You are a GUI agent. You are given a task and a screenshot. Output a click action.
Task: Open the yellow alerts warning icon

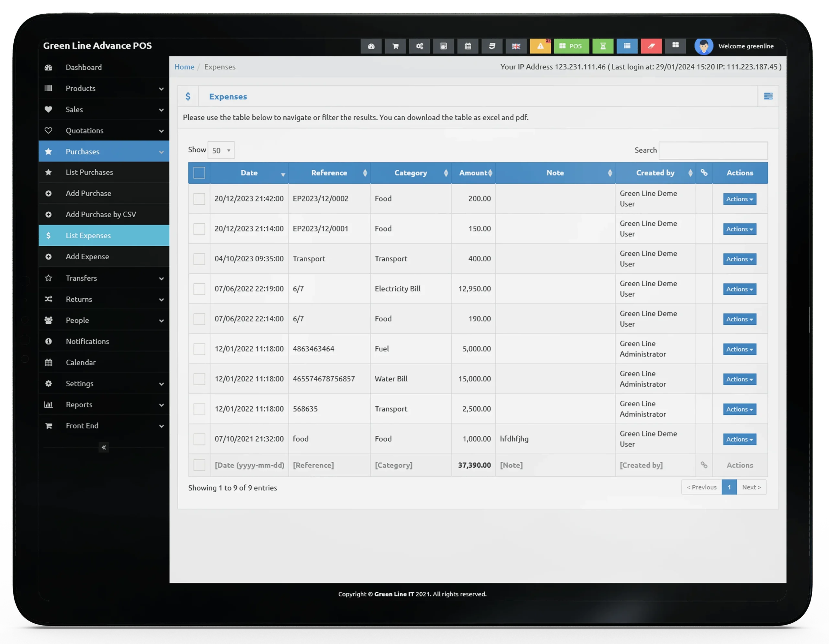click(x=540, y=46)
